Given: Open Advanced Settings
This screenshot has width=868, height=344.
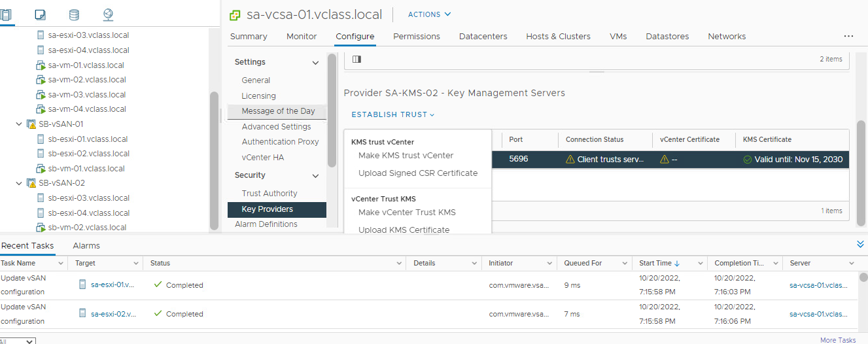Looking at the screenshot, I should [x=276, y=127].
